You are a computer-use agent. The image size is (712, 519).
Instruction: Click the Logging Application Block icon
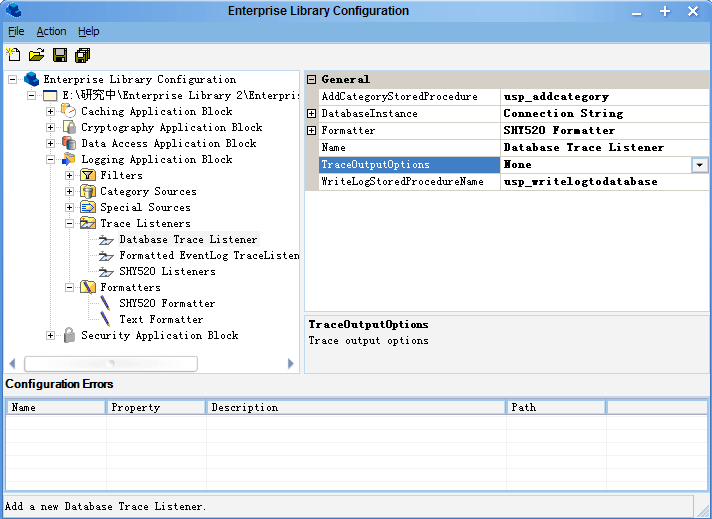[69, 159]
